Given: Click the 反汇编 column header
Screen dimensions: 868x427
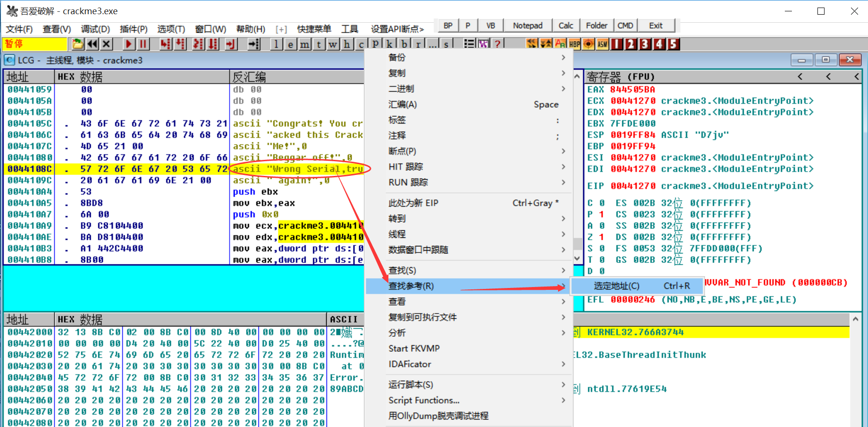Looking at the screenshot, I should (x=297, y=77).
